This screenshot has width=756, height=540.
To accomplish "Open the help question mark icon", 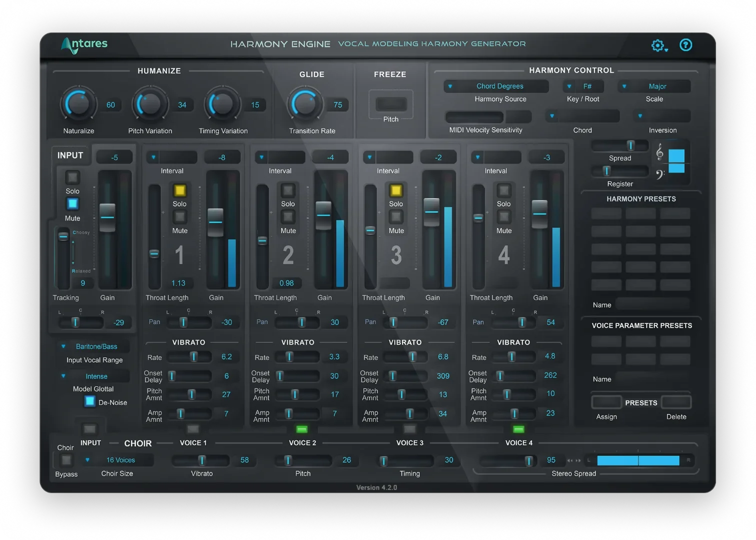I will [x=685, y=45].
